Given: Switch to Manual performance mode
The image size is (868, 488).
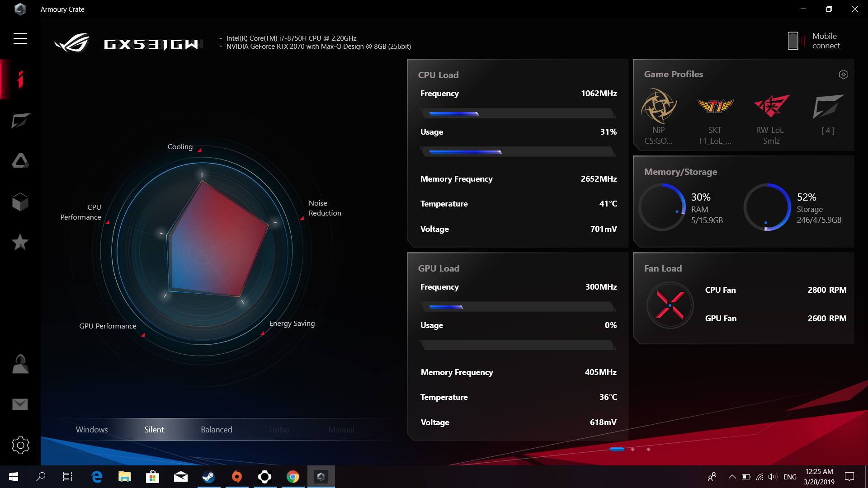Looking at the screenshot, I should (x=341, y=430).
